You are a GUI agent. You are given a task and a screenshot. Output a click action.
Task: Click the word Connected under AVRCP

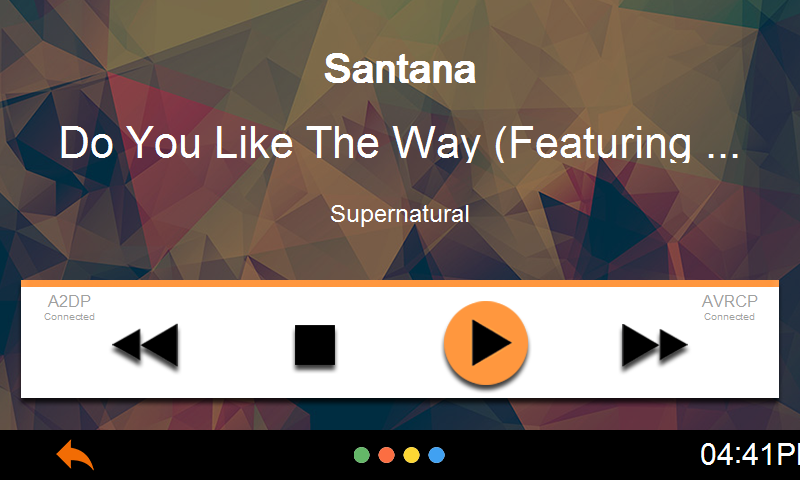[x=730, y=317]
